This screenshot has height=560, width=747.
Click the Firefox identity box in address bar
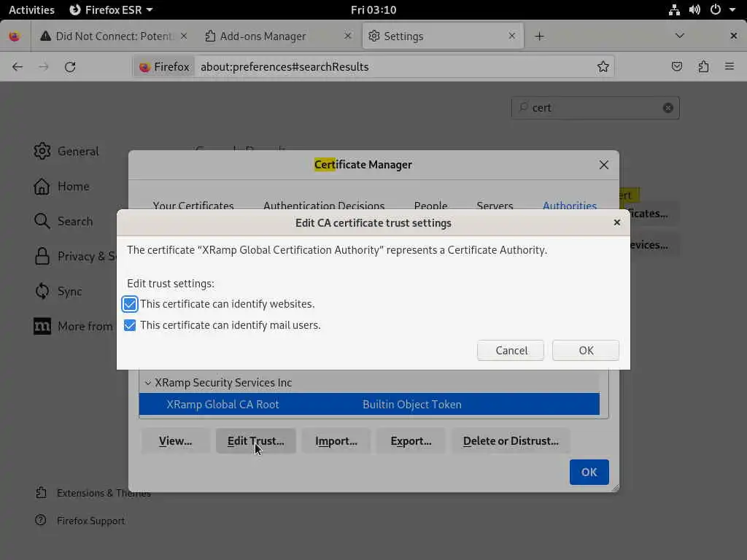point(165,66)
